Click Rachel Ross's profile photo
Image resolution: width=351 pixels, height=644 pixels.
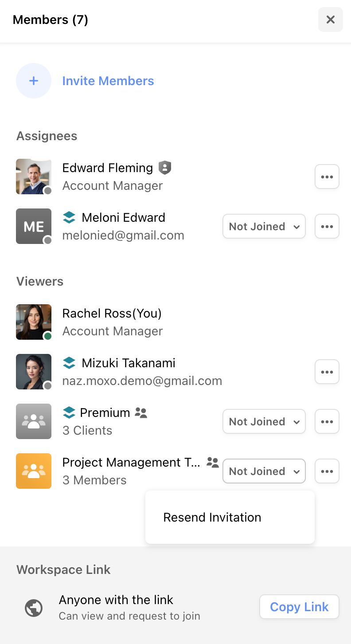pos(34,322)
